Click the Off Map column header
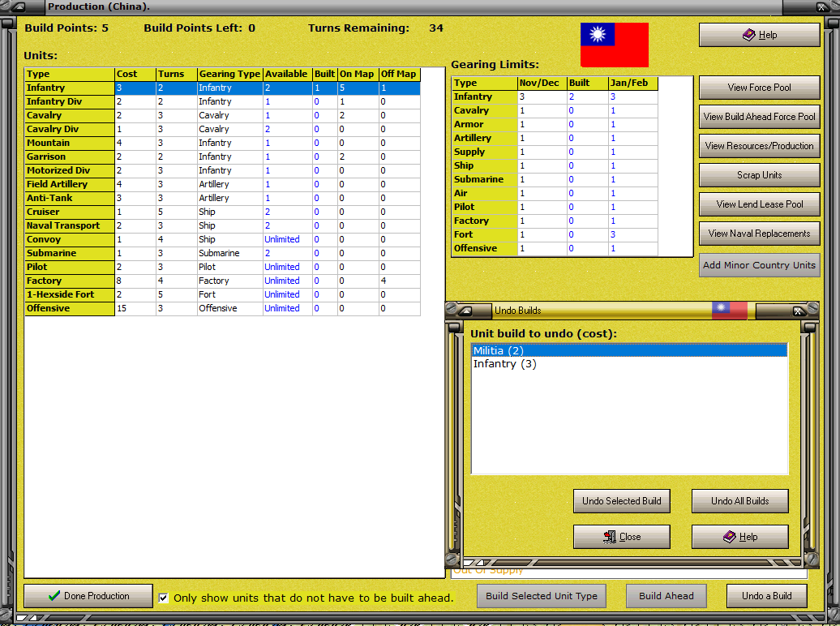This screenshot has width=840, height=626. [x=399, y=74]
